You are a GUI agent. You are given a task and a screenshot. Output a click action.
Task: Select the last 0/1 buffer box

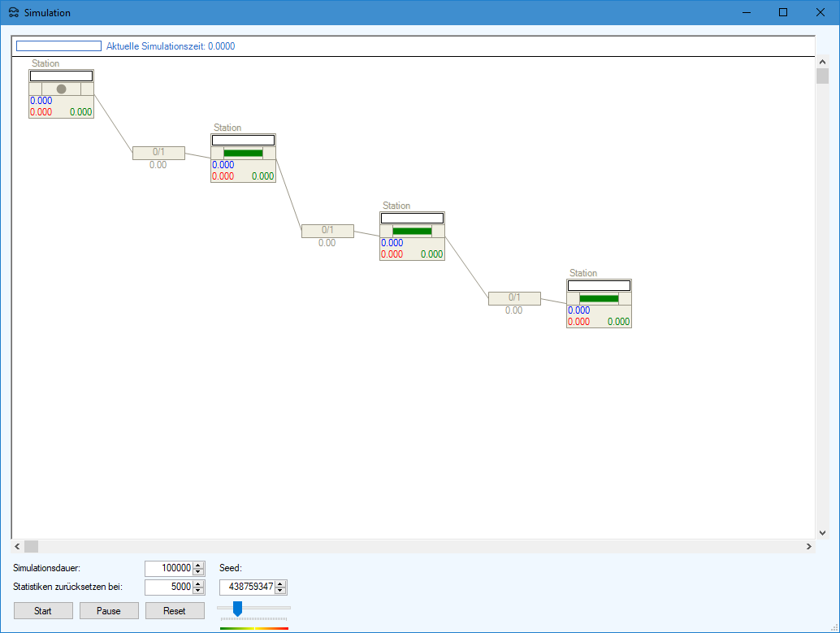click(513, 298)
